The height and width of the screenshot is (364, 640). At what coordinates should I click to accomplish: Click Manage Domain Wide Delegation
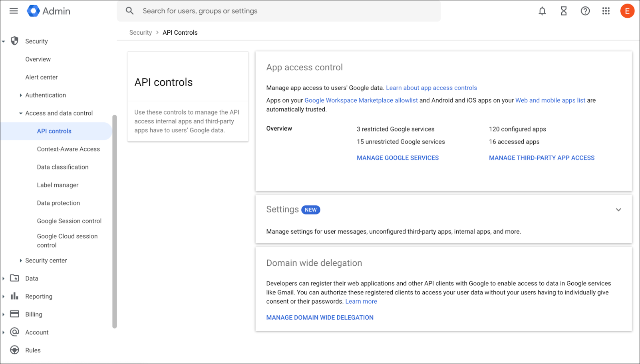click(320, 317)
